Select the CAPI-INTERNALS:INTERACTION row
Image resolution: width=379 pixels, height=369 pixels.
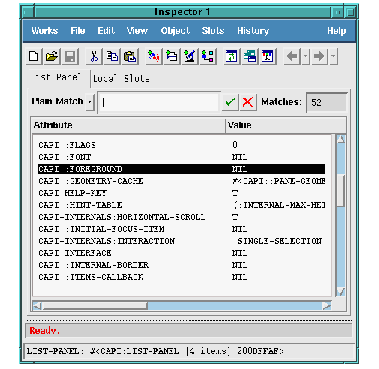click(x=181, y=241)
